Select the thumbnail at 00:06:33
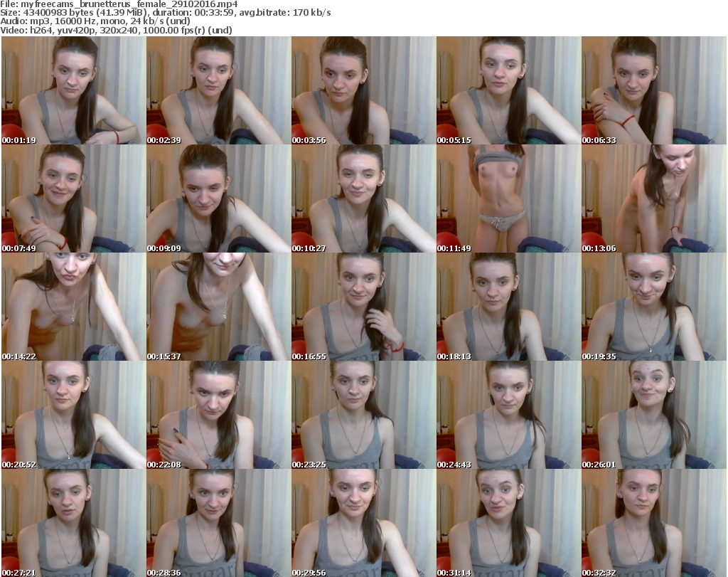 tap(653, 90)
